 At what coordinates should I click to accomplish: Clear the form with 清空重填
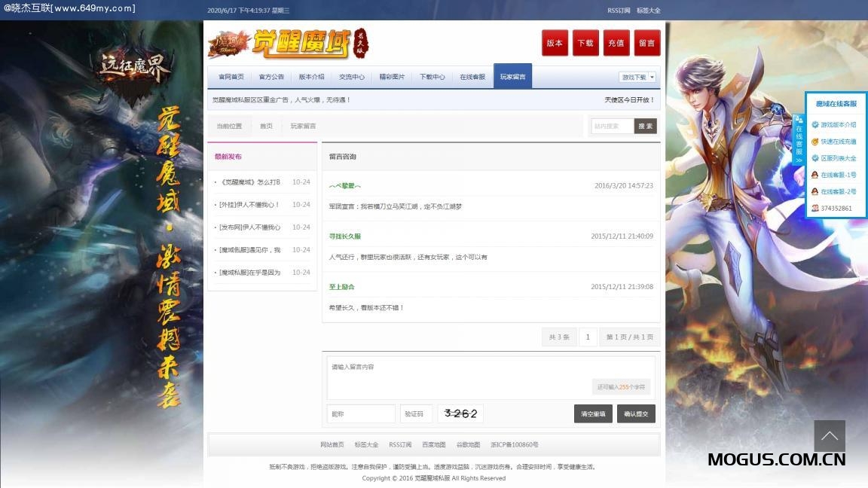tap(593, 413)
